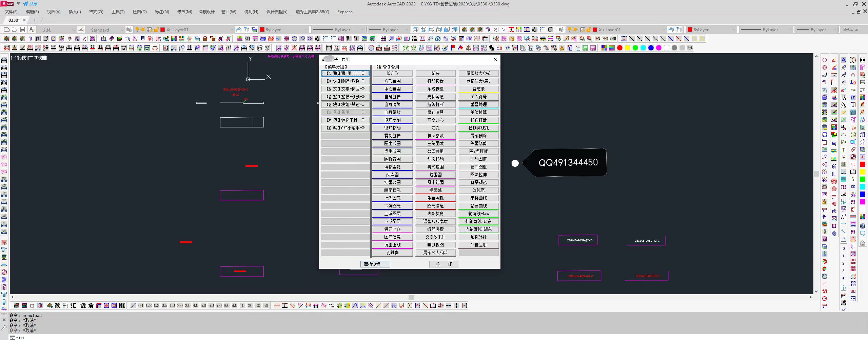Click the 打印设置 button in dialog
Screen dimensions: 868x340
pyautogui.click(x=435, y=81)
